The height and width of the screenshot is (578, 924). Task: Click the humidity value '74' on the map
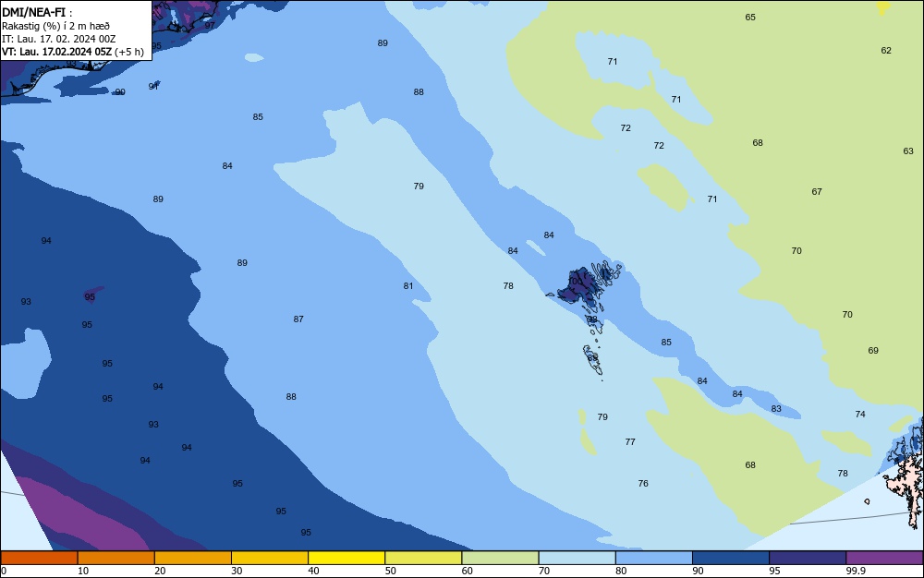(x=860, y=415)
